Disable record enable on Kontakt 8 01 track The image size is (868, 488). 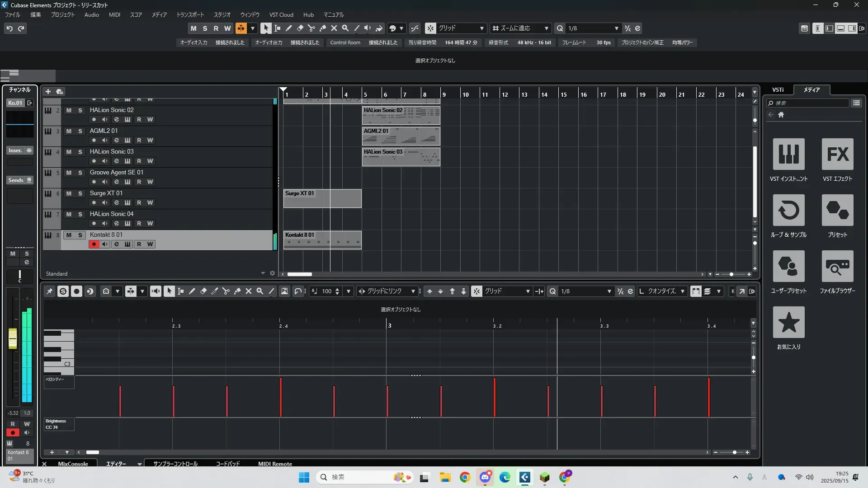pyautogui.click(x=94, y=244)
